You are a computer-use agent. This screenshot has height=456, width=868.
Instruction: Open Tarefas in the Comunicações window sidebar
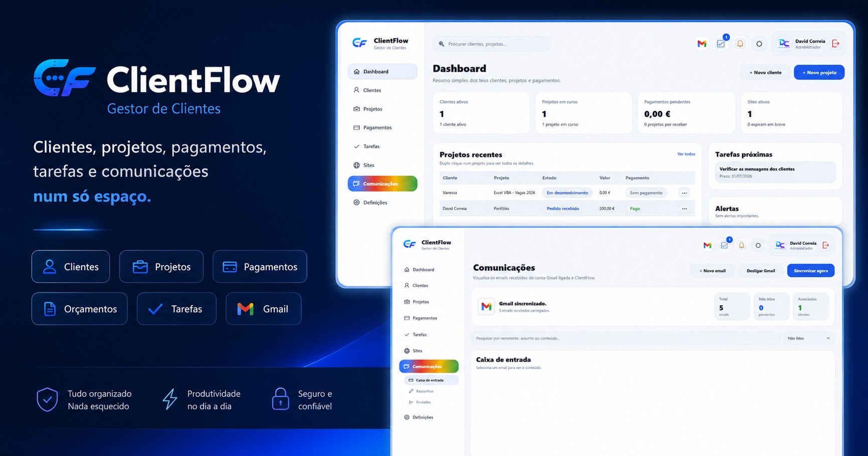429,335
